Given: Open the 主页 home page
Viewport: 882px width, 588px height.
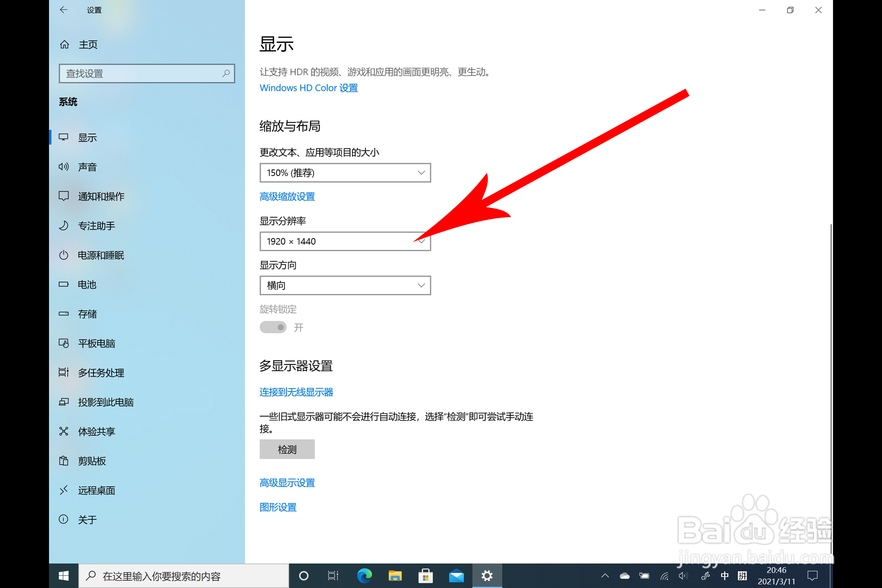Looking at the screenshot, I should [x=79, y=44].
